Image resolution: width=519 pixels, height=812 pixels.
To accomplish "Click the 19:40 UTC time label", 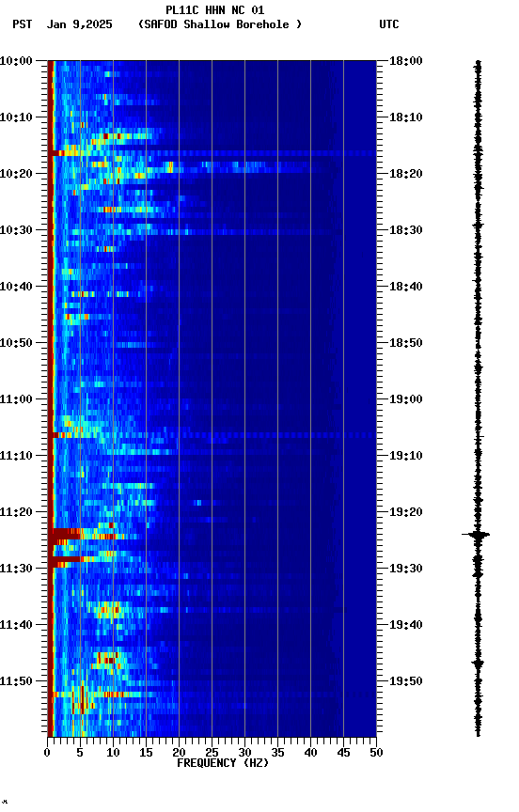I will point(406,625).
